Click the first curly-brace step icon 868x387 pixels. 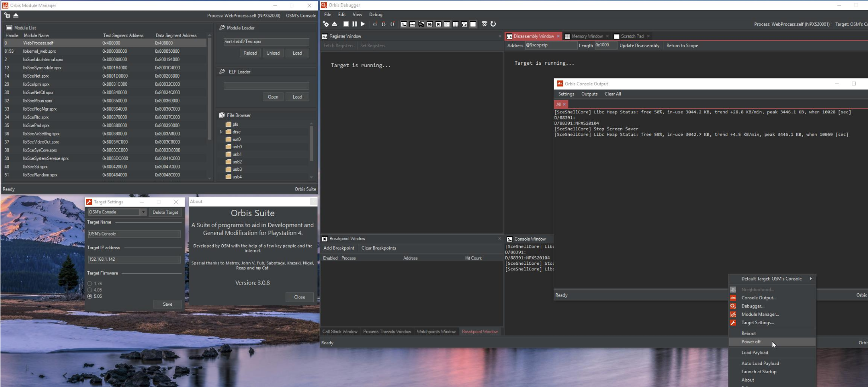(375, 24)
